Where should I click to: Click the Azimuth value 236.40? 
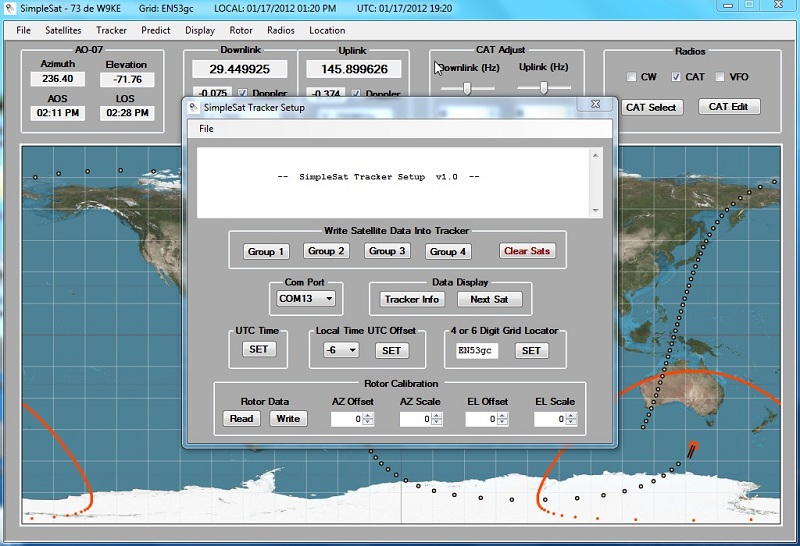coord(58,79)
